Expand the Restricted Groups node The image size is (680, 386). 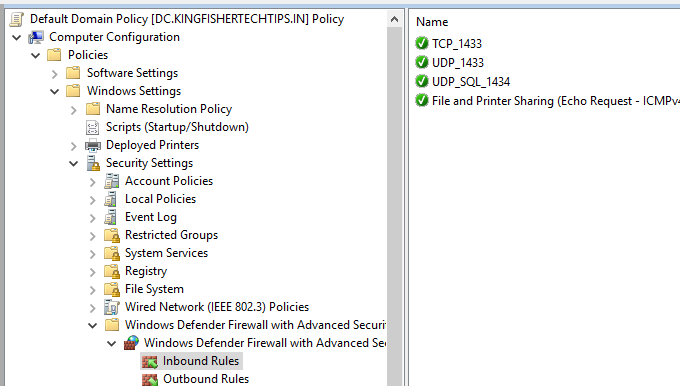pos(92,236)
